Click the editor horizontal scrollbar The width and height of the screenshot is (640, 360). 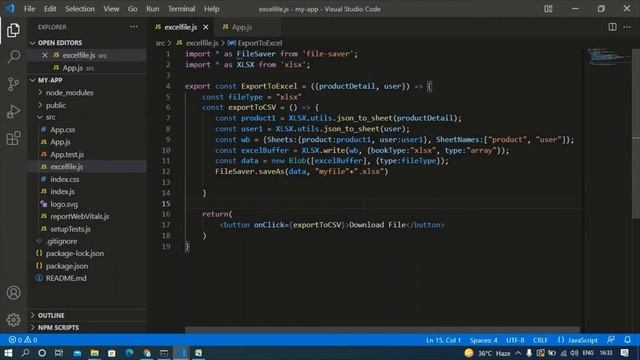coord(382,329)
